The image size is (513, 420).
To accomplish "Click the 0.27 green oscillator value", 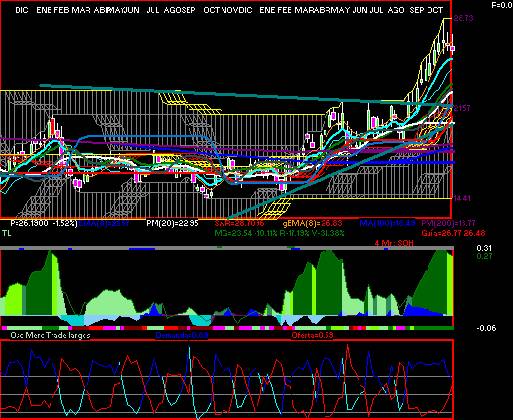I will pyautogui.click(x=484, y=256).
